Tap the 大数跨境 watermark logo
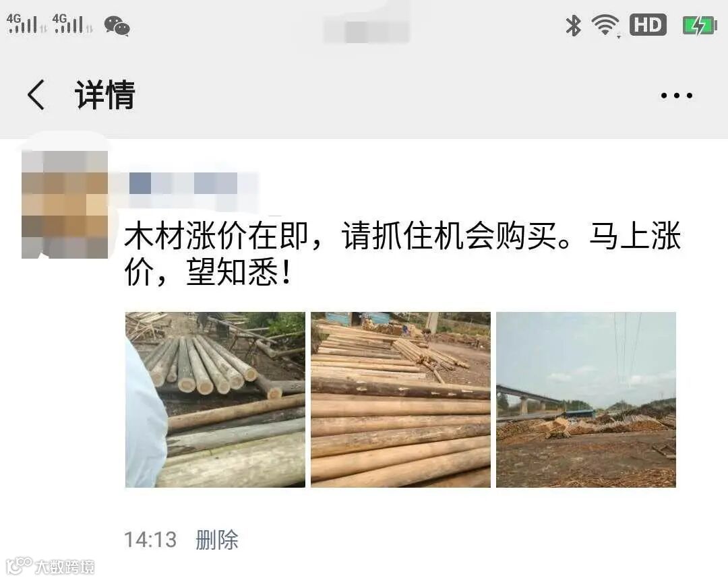Image resolution: width=728 pixels, height=580 pixels. click(x=50, y=565)
